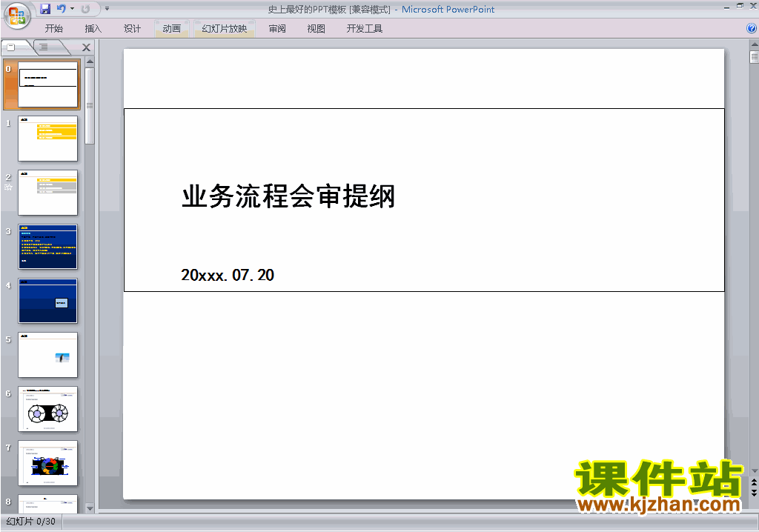Click the thumbnail pane scrollbar handle

pyautogui.click(x=90, y=105)
